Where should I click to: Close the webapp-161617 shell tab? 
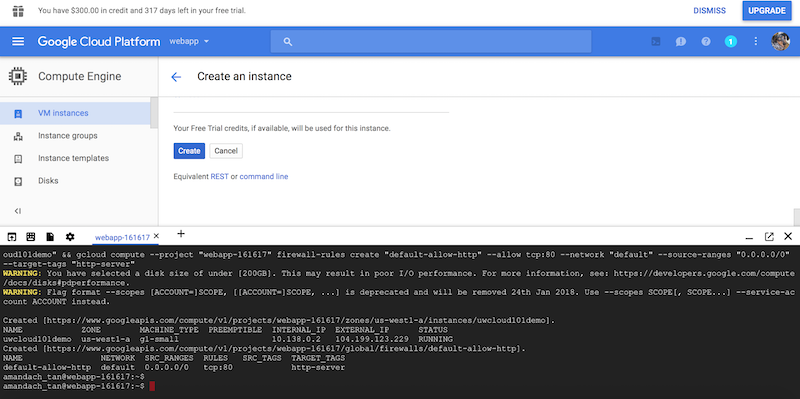(x=156, y=236)
